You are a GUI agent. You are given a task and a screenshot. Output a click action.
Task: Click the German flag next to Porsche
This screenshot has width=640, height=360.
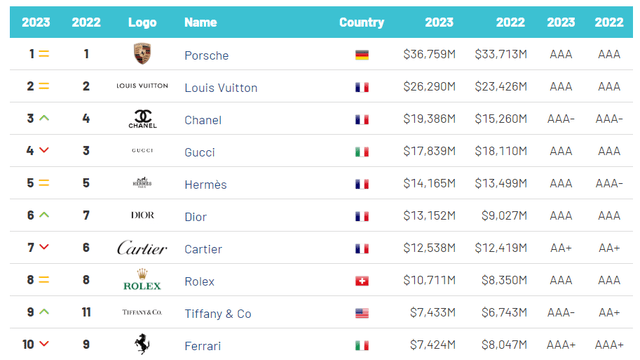pyautogui.click(x=362, y=55)
